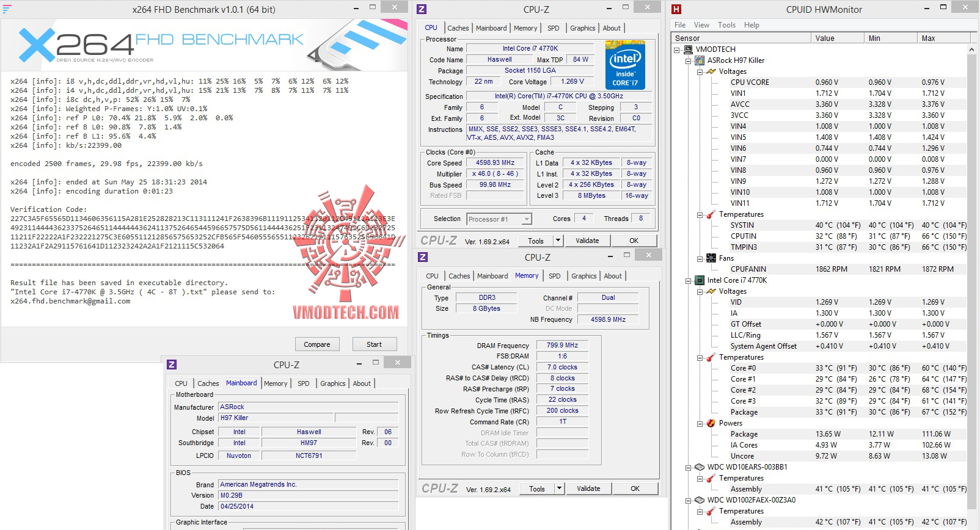Click the Tools button in CPU-Z CPU window
The height and width of the screenshot is (530, 980).
536,241
